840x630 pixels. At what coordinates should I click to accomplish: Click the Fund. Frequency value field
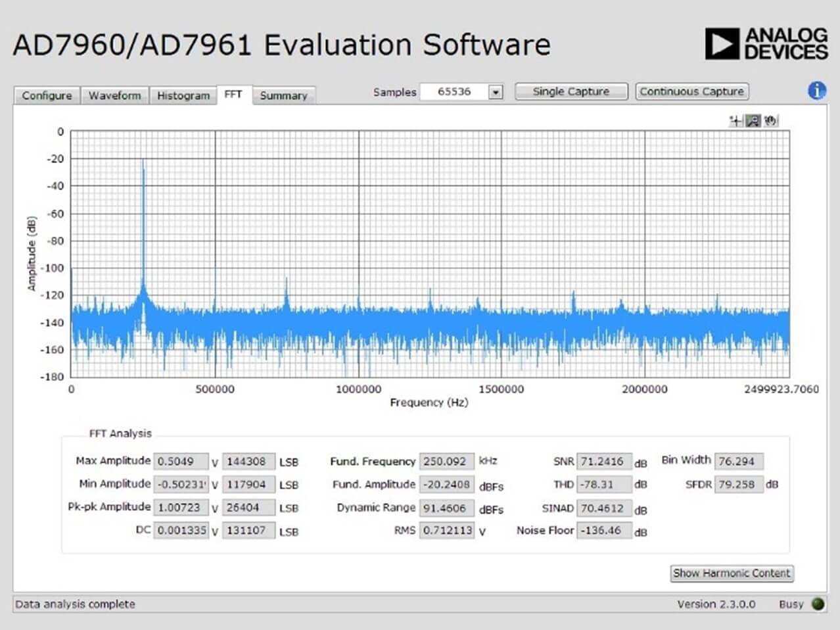[x=446, y=461]
